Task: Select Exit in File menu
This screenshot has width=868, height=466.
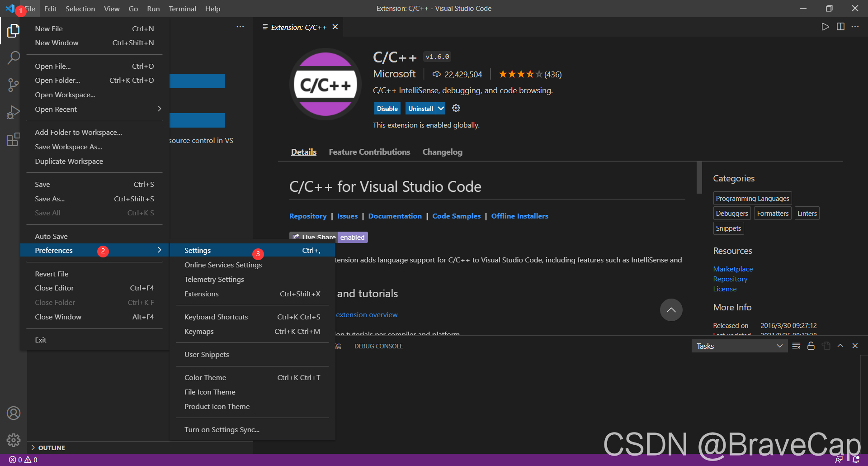Action: (x=95, y=340)
